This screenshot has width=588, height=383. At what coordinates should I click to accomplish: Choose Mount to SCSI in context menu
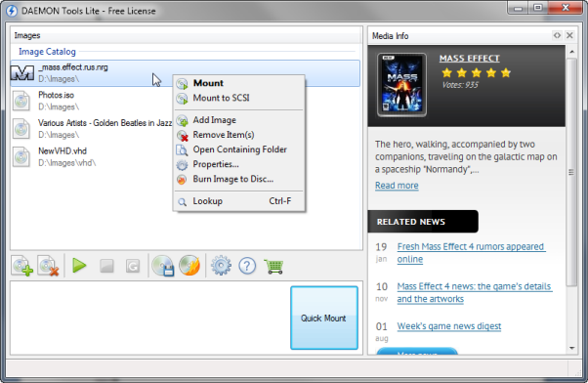point(239,98)
